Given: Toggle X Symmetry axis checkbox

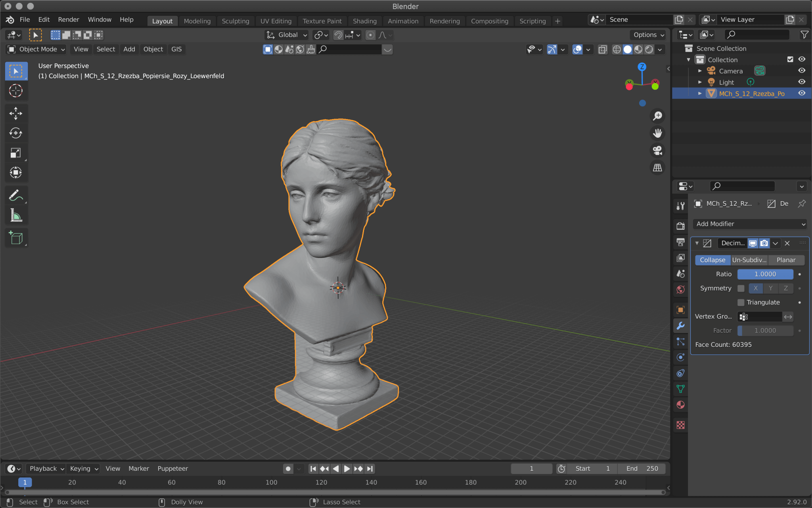Looking at the screenshot, I should tap(755, 288).
